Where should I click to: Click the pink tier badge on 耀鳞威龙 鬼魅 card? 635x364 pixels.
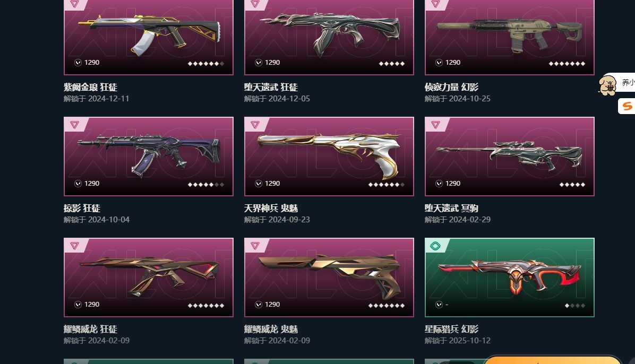[x=255, y=245]
